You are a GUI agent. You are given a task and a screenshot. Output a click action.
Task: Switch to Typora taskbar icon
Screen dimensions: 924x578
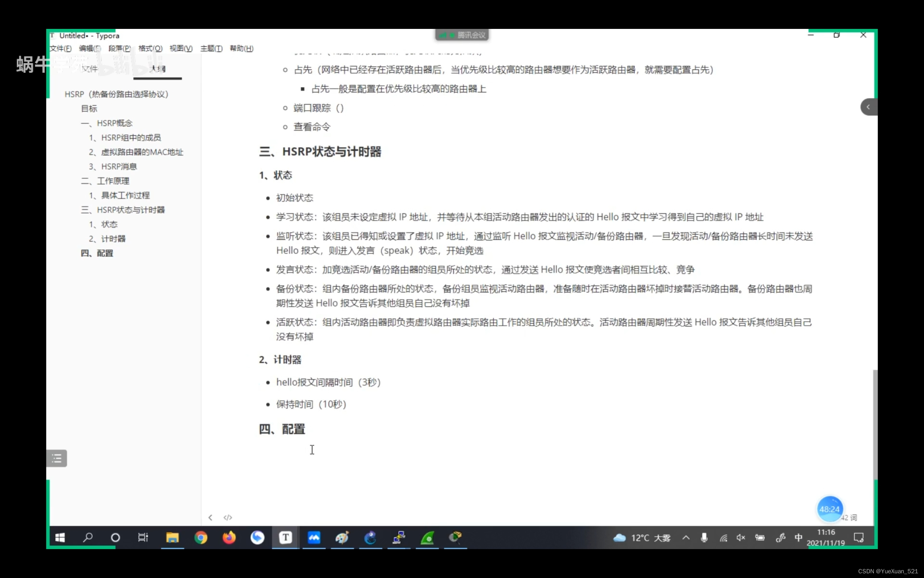[x=286, y=538]
